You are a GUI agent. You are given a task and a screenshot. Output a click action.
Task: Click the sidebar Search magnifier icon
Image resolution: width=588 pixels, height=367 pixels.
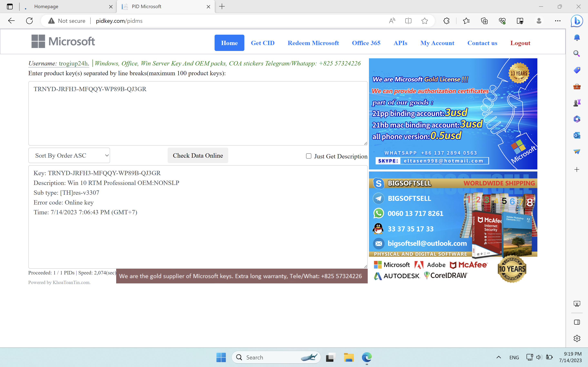click(x=577, y=54)
